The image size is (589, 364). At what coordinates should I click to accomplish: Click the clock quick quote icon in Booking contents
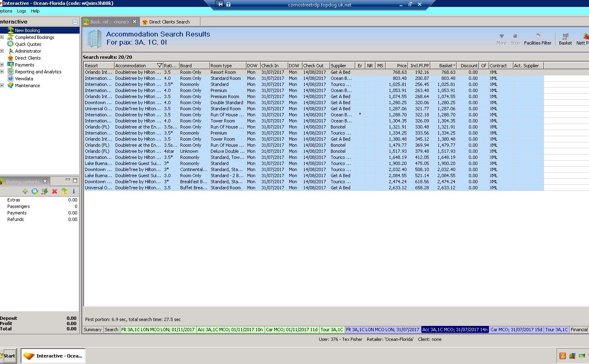35,191
